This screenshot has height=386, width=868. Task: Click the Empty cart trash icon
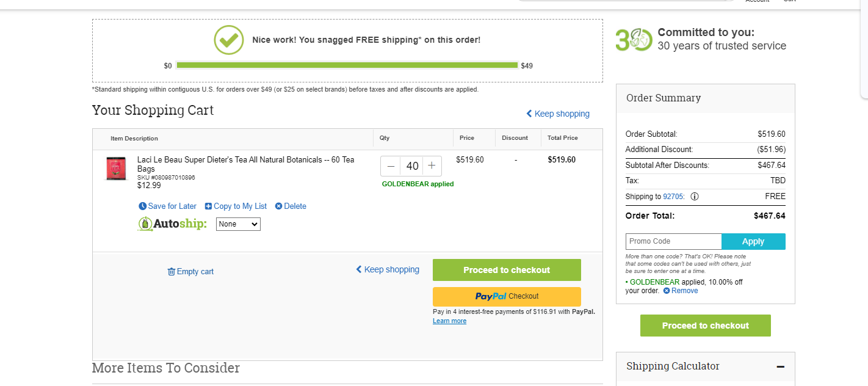pyautogui.click(x=172, y=272)
